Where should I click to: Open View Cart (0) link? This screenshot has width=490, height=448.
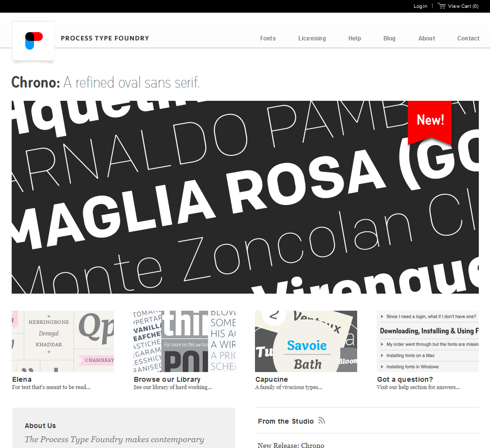[x=463, y=6]
